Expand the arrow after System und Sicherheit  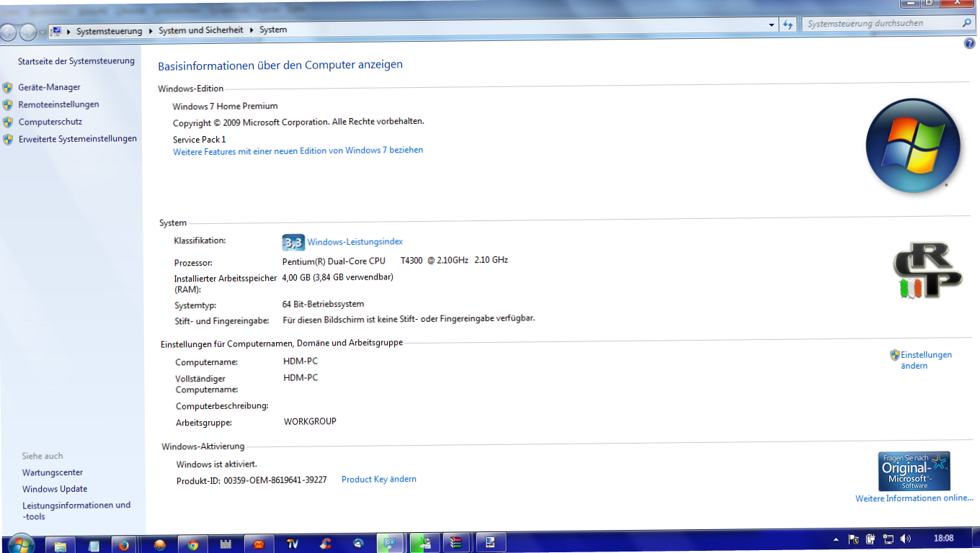(251, 30)
